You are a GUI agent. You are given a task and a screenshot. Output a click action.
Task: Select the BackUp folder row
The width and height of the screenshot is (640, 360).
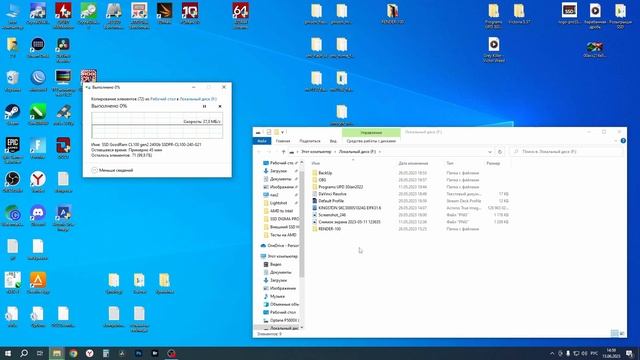click(x=410, y=173)
